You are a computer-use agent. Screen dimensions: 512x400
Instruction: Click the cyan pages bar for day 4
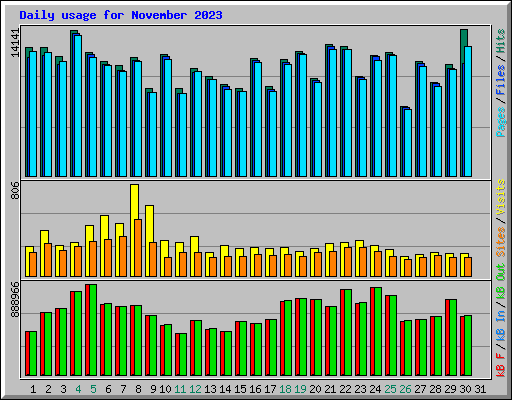tap(78, 106)
